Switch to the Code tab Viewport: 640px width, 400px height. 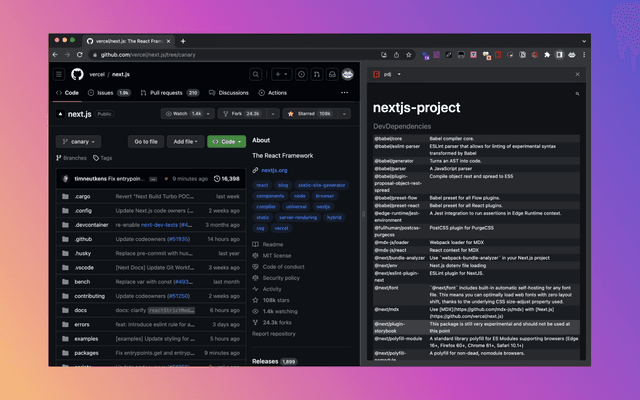pos(67,93)
